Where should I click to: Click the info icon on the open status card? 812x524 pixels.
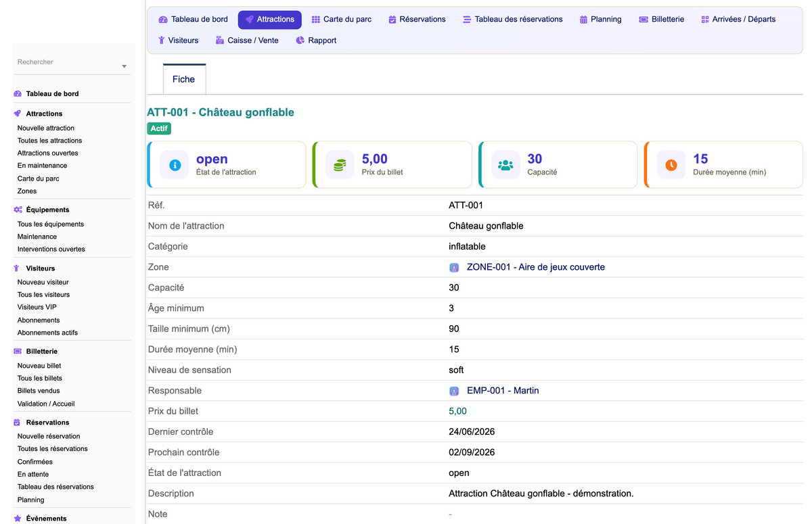[175, 165]
